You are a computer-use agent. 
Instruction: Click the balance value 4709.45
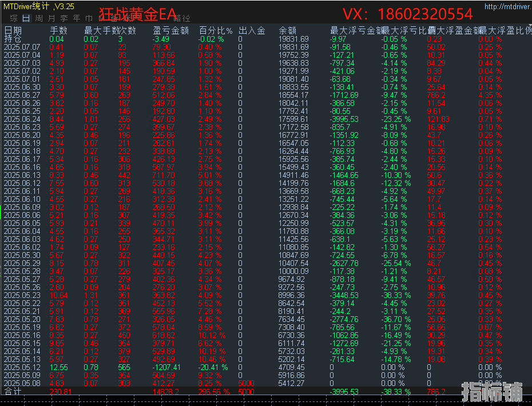[291, 367]
